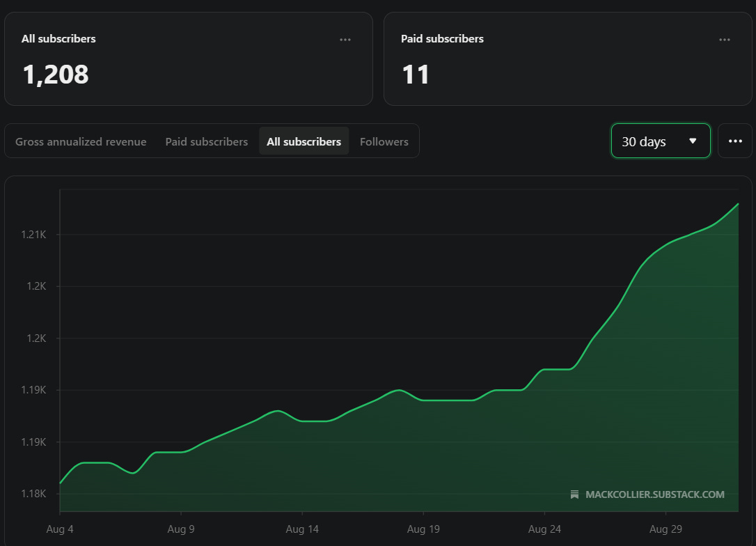Image resolution: width=756 pixels, height=546 pixels.
Task: Click the Paid subscribers card title
Action: coord(442,39)
